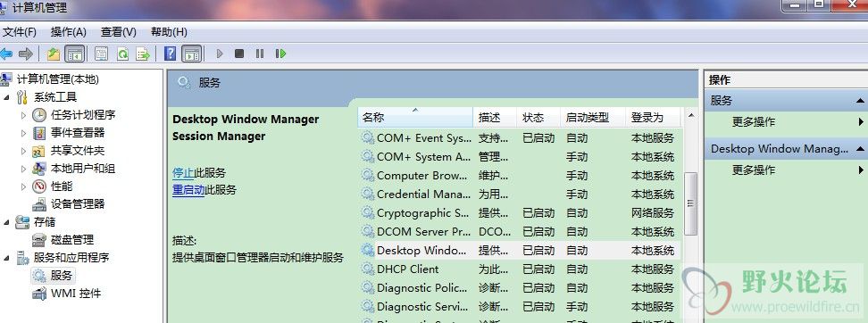This screenshot has width=868, height=323.
Task: Collapse the 系统工具 node triangle
Action: tap(6, 97)
